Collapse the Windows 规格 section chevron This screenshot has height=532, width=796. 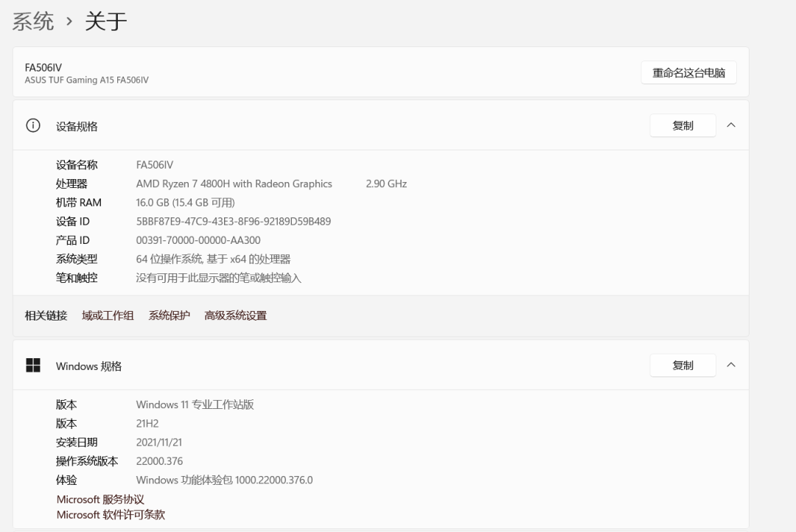pyautogui.click(x=731, y=365)
